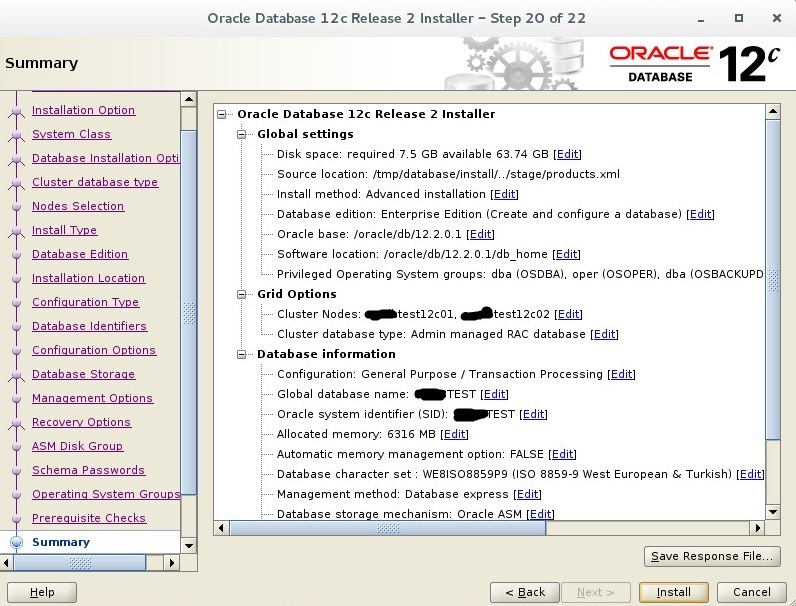The image size is (796, 606).
Task: Collapse the Global settings tree section
Action: point(242,134)
